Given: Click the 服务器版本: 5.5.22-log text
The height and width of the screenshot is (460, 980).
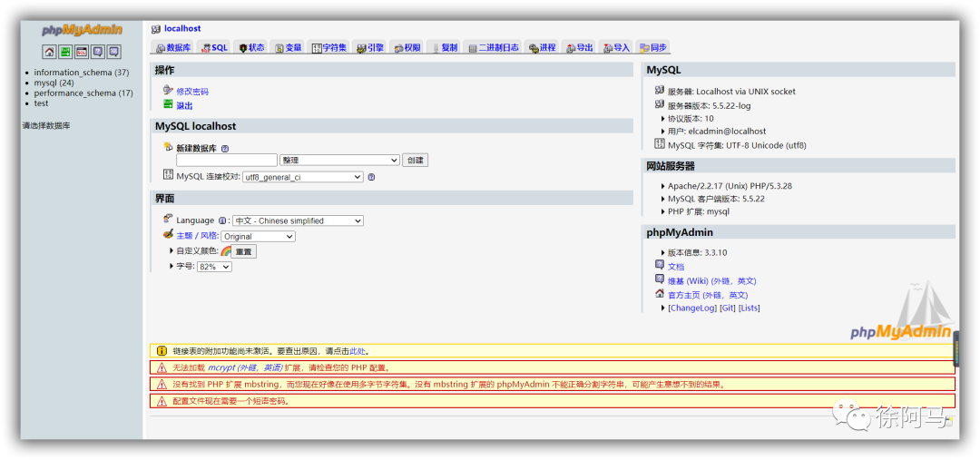Looking at the screenshot, I should (709, 105).
